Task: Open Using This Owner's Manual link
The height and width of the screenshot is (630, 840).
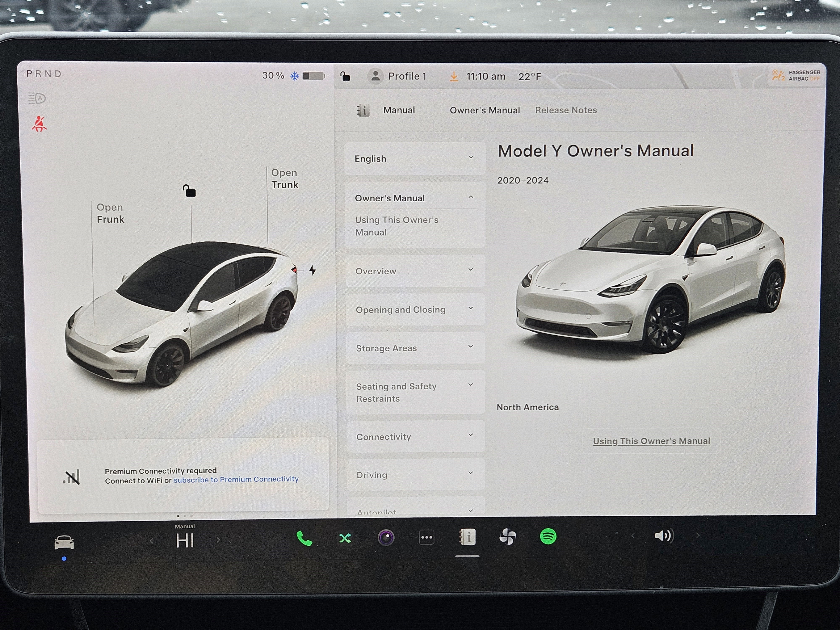Action: 652,441
